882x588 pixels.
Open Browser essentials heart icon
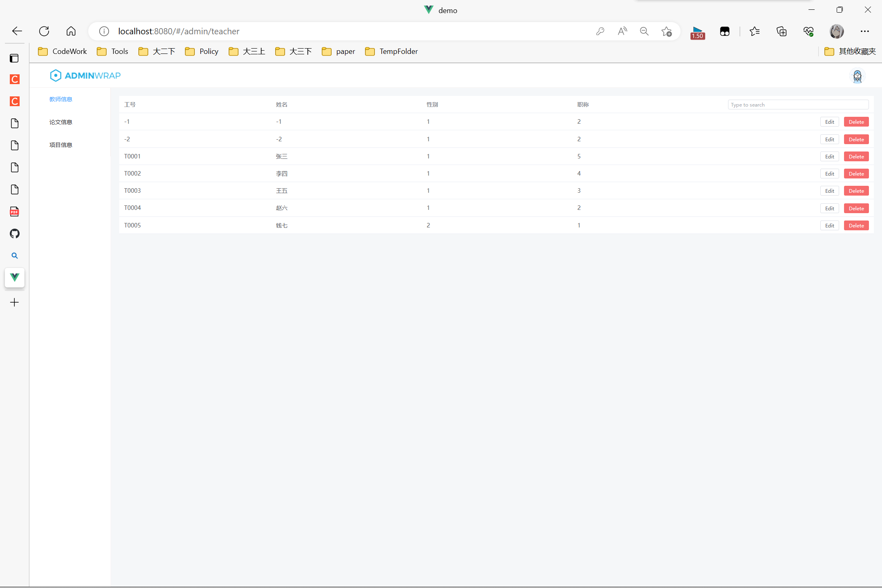coord(808,31)
